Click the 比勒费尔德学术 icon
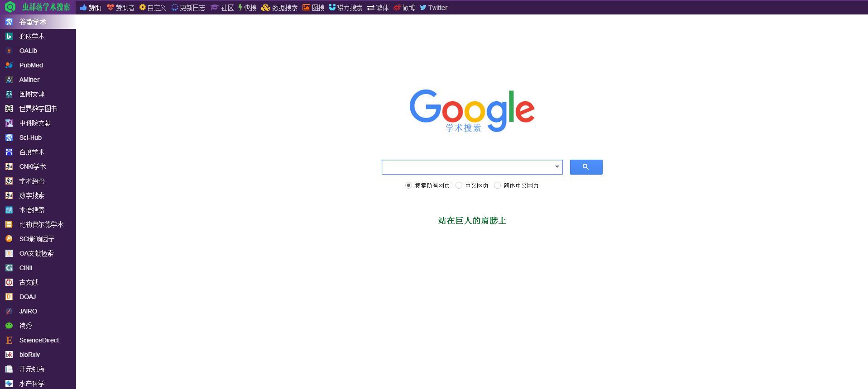 tap(9, 224)
